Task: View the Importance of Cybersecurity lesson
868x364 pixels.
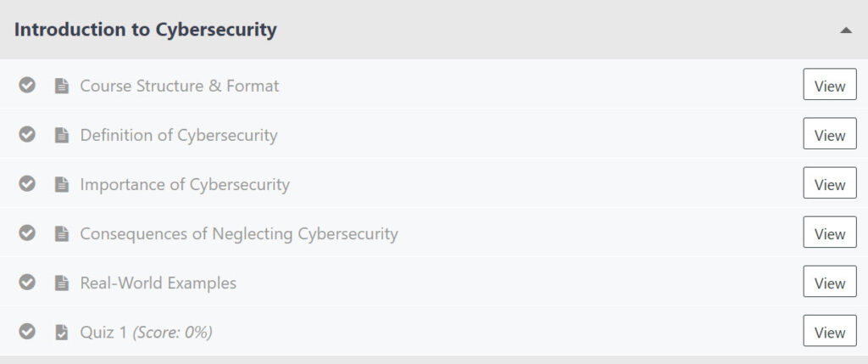Action: 829,184
